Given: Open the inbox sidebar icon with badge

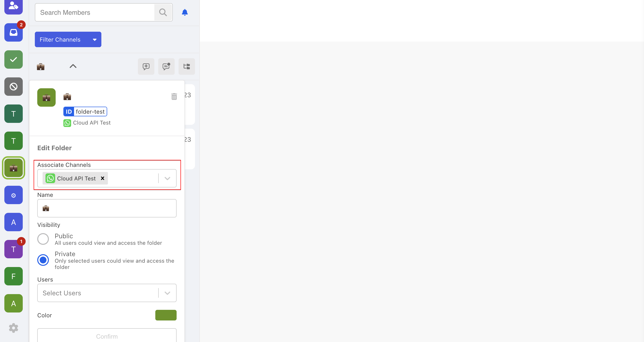Looking at the screenshot, I should point(14,32).
